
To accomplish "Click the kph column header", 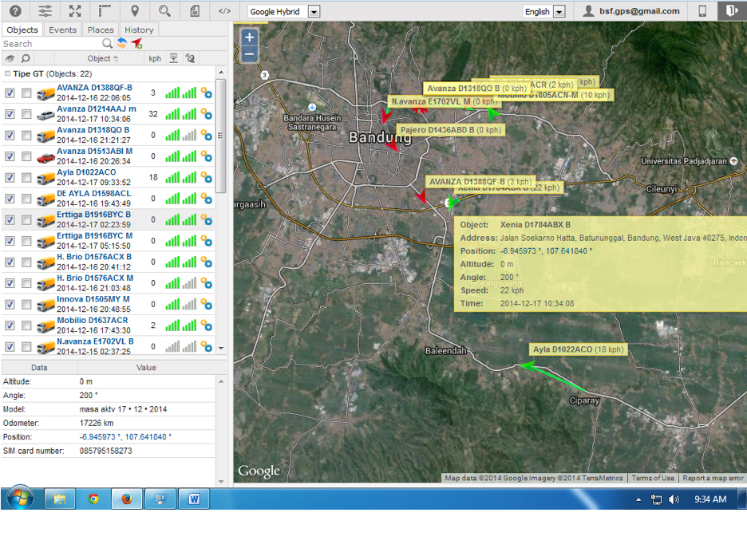I will (155, 58).
